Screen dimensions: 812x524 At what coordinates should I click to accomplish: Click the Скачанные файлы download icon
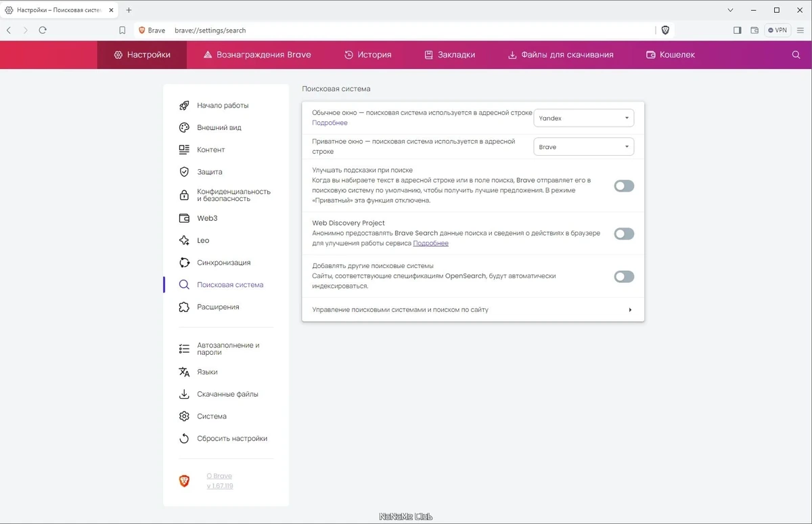click(184, 394)
